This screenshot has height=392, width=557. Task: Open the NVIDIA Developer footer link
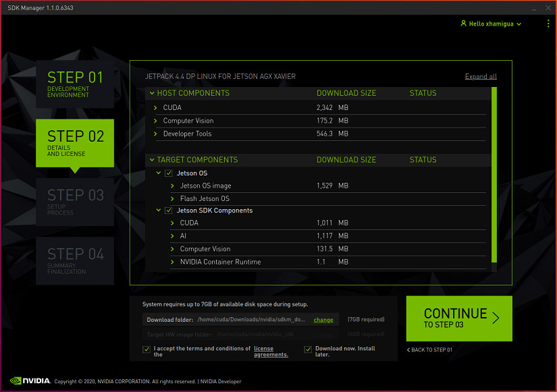point(221,381)
